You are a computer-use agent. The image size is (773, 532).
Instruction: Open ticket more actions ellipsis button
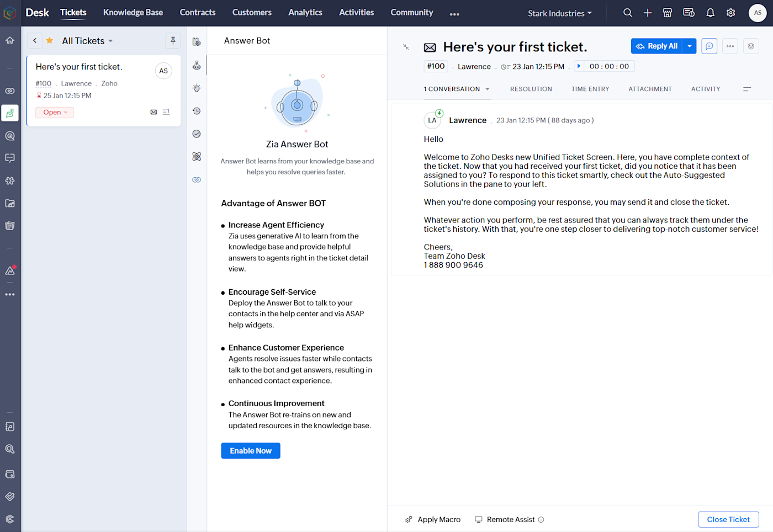(730, 46)
